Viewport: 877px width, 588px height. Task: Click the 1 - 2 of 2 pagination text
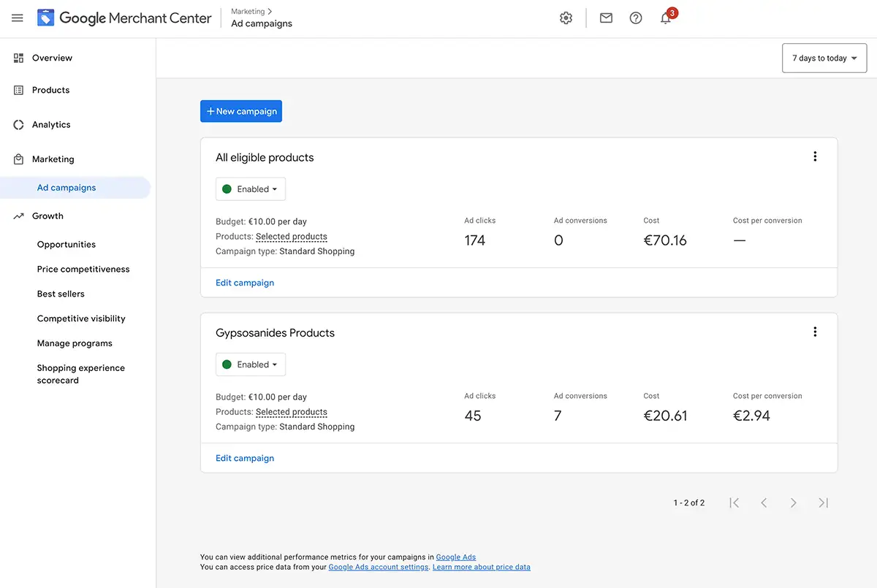689,503
